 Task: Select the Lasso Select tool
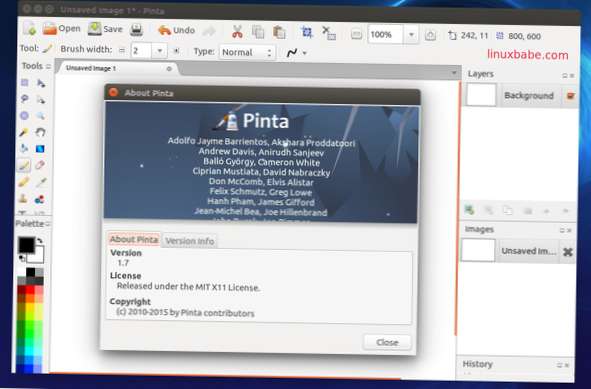point(24,99)
